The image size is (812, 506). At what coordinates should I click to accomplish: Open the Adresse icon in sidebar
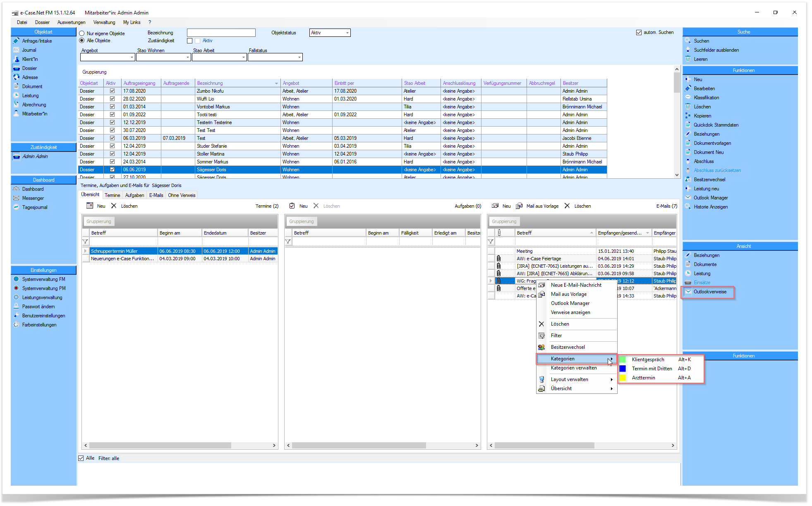(16, 77)
